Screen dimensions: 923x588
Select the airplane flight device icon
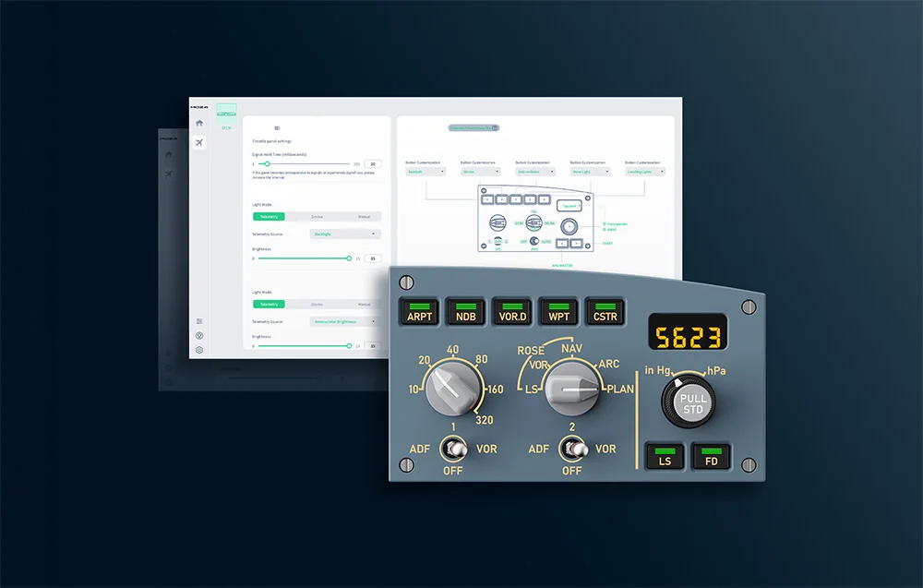pyautogui.click(x=199, y=142)
